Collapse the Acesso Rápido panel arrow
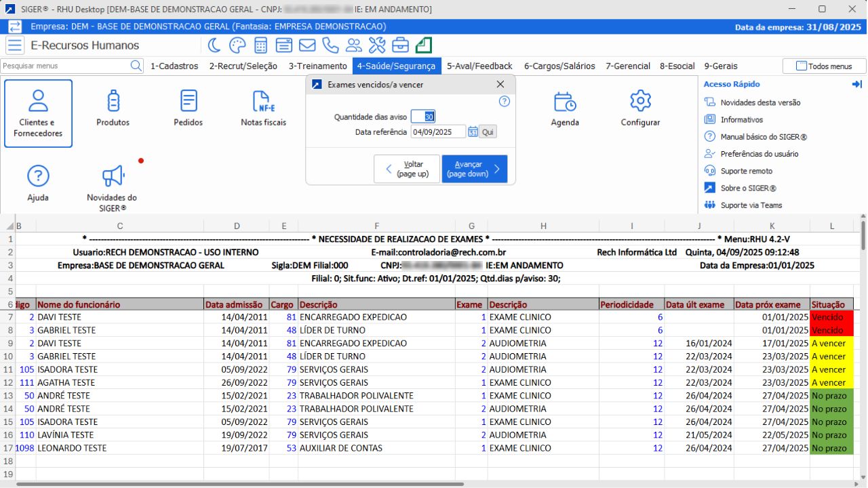 [x=856, y=84]
